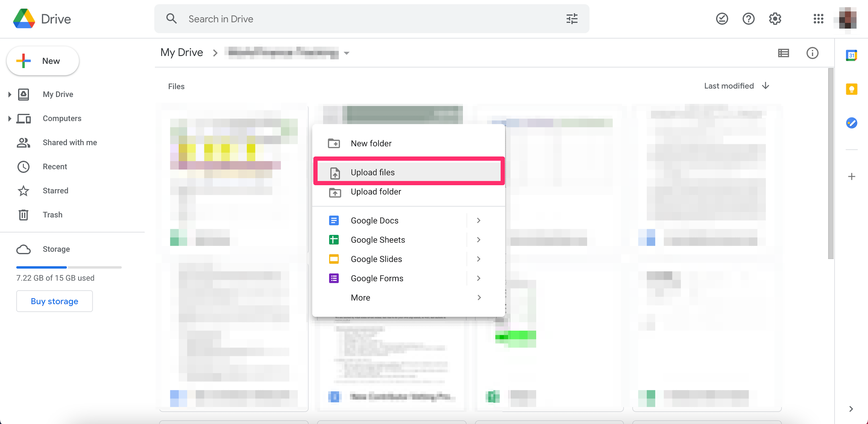Open the Google apps grid
The height and width of the screenshot is (424, 868).
[x=818, y=19]
